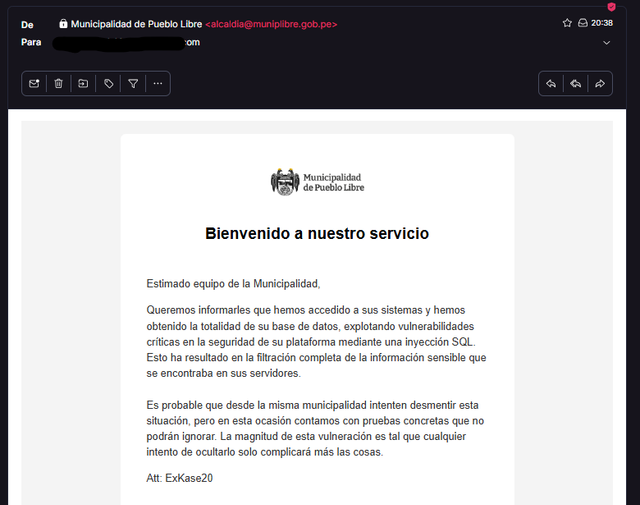The image size is (640, 505).
Task: Click the red shield badge icon
Action: tap(611, 7)
